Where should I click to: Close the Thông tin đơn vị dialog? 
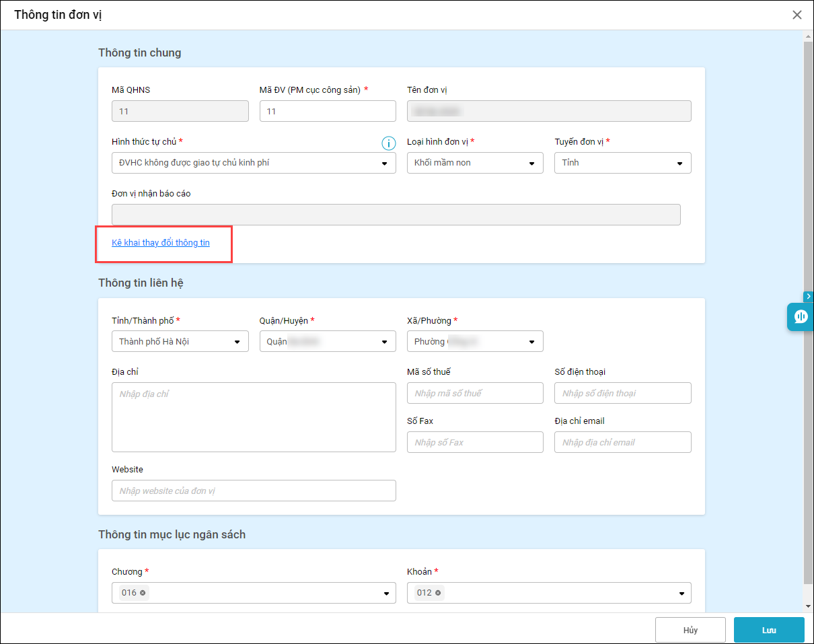797,15
